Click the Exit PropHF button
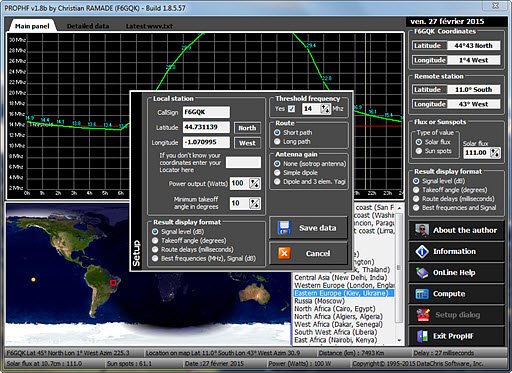 coord(456,336)
